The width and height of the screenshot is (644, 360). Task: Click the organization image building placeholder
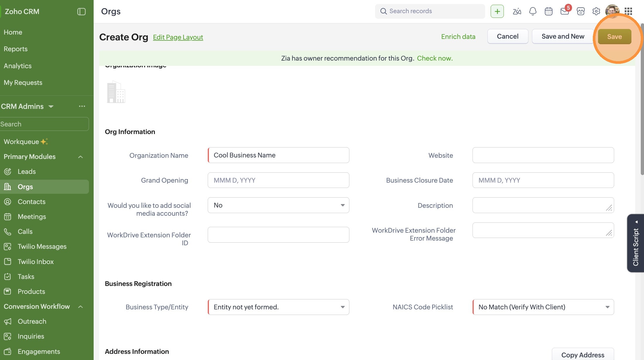(116, 92)
